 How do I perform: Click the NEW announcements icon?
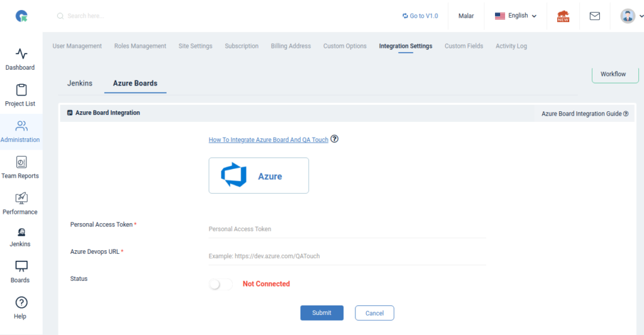(x=563, y=16)
